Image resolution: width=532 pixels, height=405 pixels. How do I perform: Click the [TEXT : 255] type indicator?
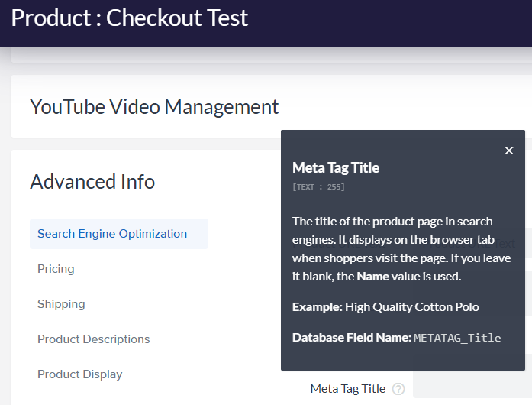318,186
